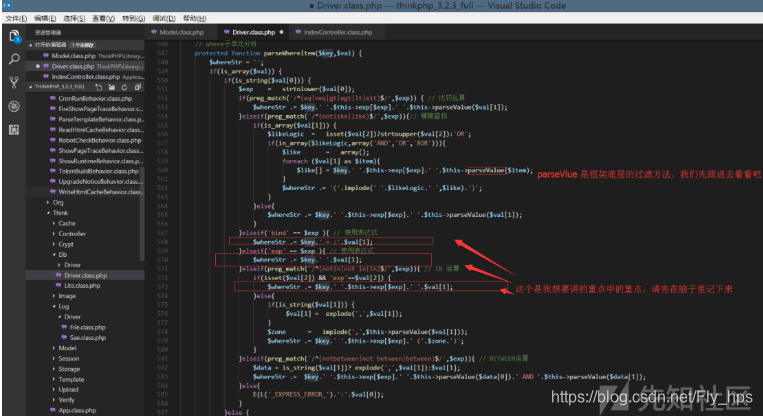
Task: Expand the Driver folder under Db
Action: point(73,265)
